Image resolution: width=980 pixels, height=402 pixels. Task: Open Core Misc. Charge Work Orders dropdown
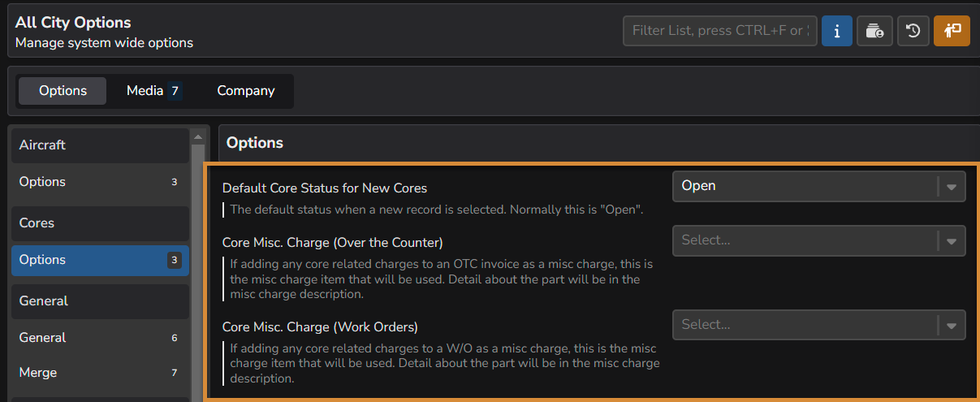(819, 325)
